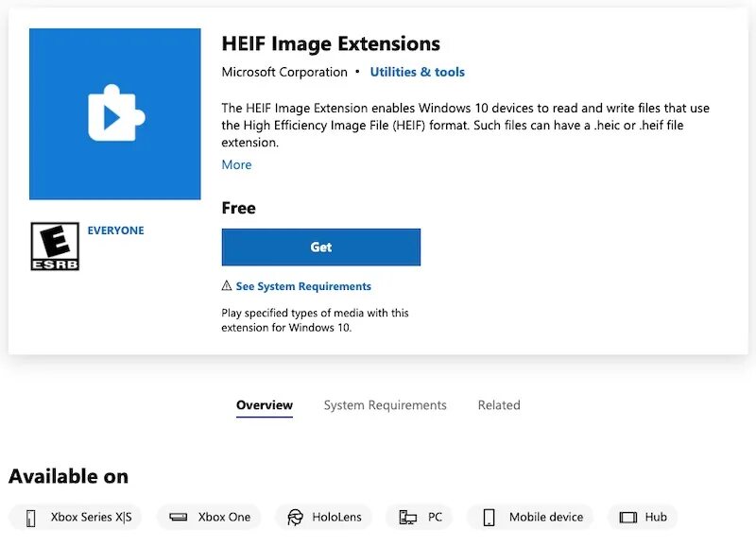Click the Xbox One console icon
Screen dimensions: 756x546
[178, 517]
